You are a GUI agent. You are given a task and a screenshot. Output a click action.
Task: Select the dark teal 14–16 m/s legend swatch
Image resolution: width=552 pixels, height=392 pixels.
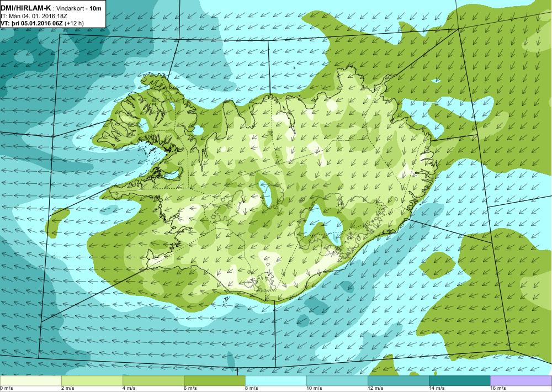pos(459,380)
